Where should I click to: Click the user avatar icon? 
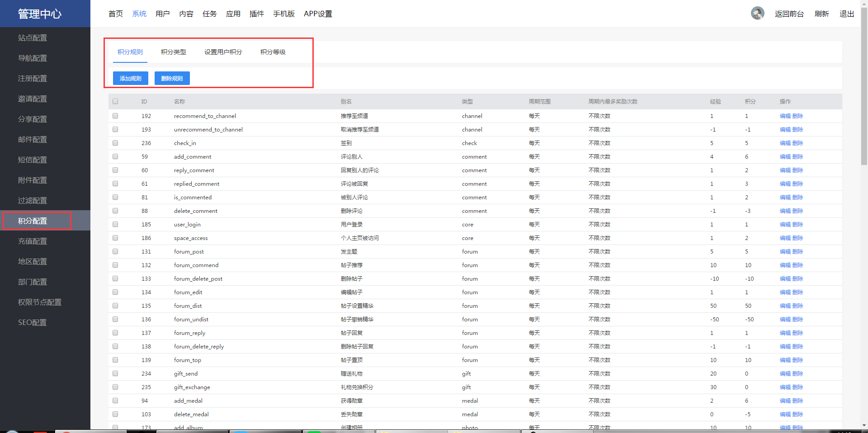(757, 13)
